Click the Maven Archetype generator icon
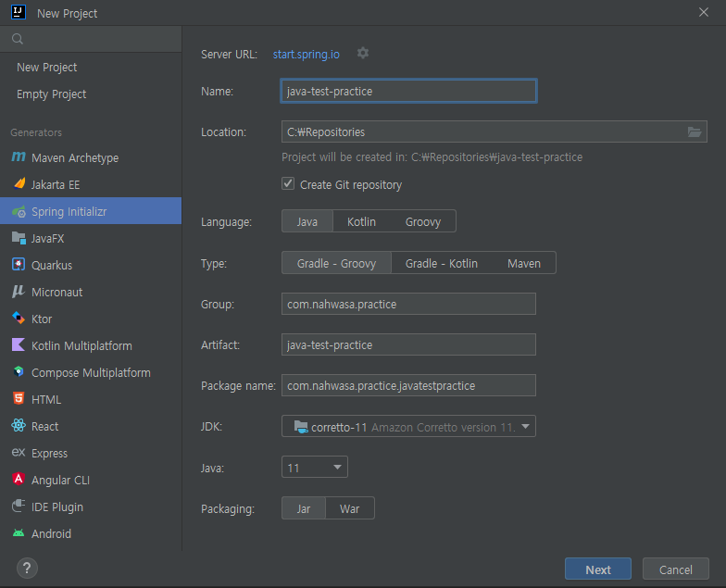The image size is (726, 588). tap(19, 157)
